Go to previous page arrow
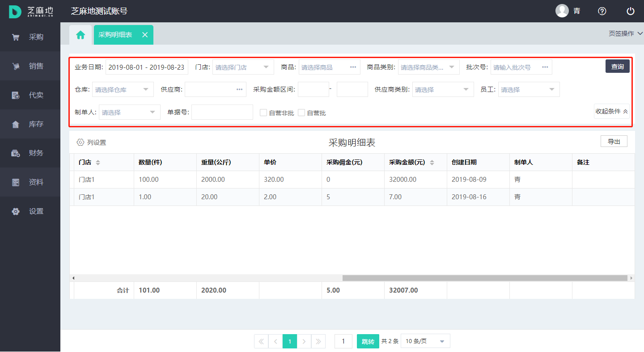The height and width of the screenshot is (352, 644). point(275,341)
